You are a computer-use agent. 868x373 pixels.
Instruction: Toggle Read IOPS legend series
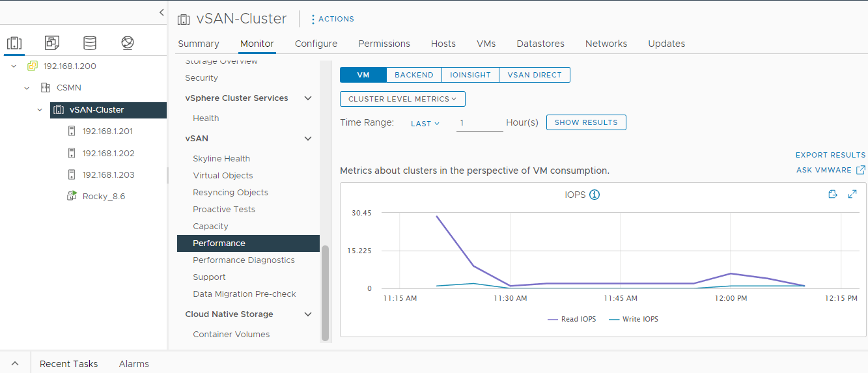572,319
